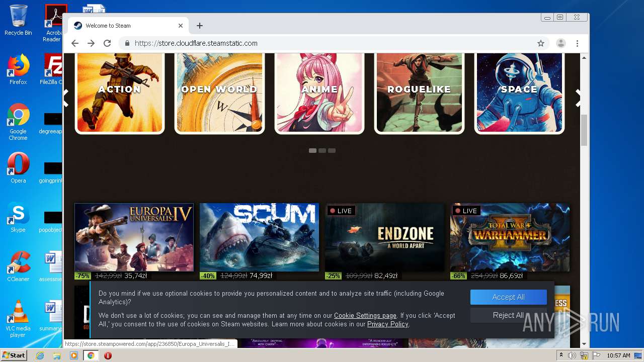Open the media player taskbar icon
This screenshot has height=362, width=644.
tap(74, 355)
